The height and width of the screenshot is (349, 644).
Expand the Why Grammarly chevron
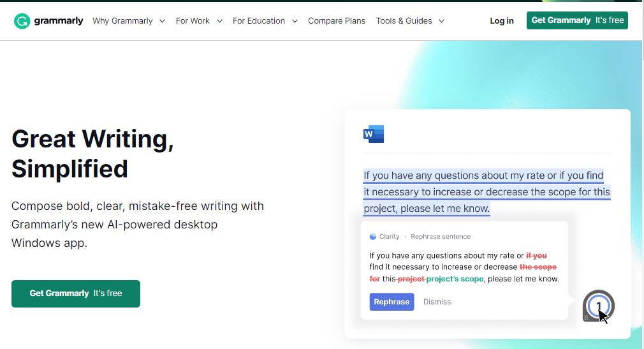162,21
